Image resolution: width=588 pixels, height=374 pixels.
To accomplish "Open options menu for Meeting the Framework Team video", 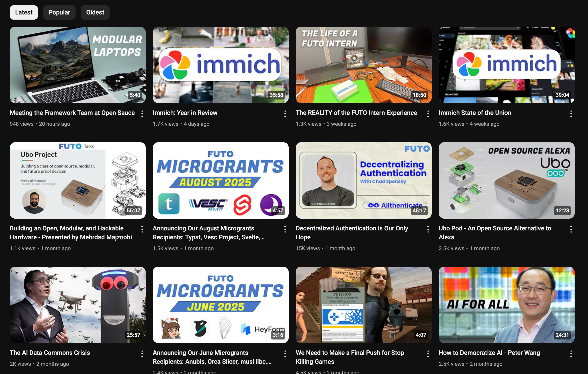I will (x=142, y=114).
